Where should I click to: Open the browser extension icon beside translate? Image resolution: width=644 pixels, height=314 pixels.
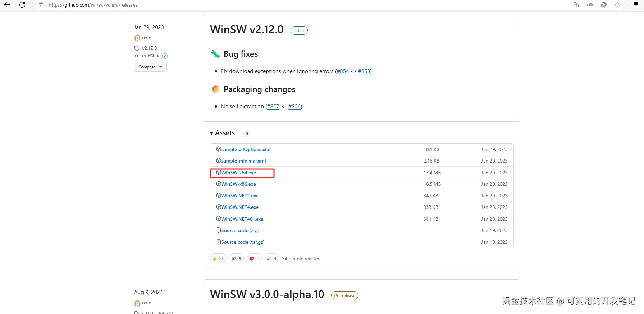point(604,5)
